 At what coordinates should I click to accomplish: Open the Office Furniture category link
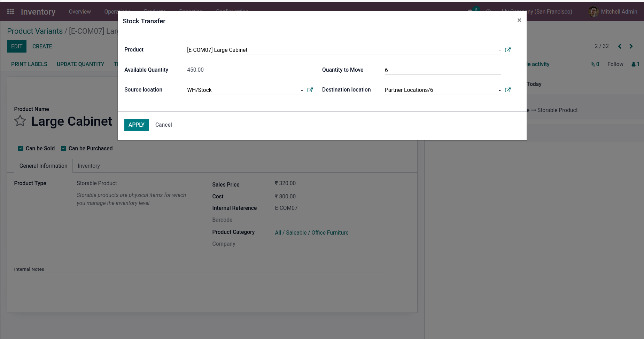pos(330,232)
